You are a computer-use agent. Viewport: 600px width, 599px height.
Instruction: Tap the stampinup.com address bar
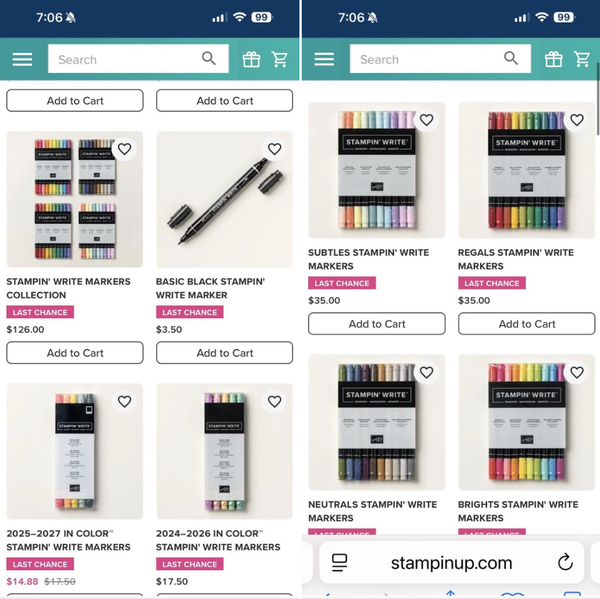point(451,562)
